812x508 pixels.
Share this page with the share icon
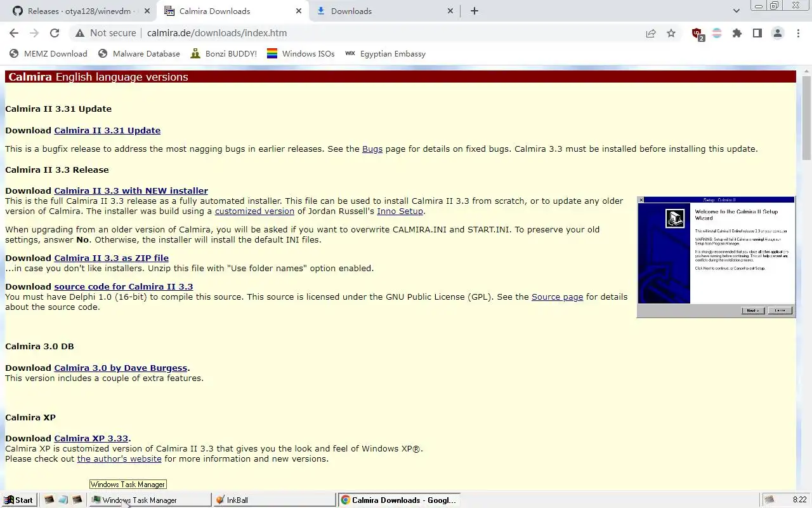tap(651, 34)
